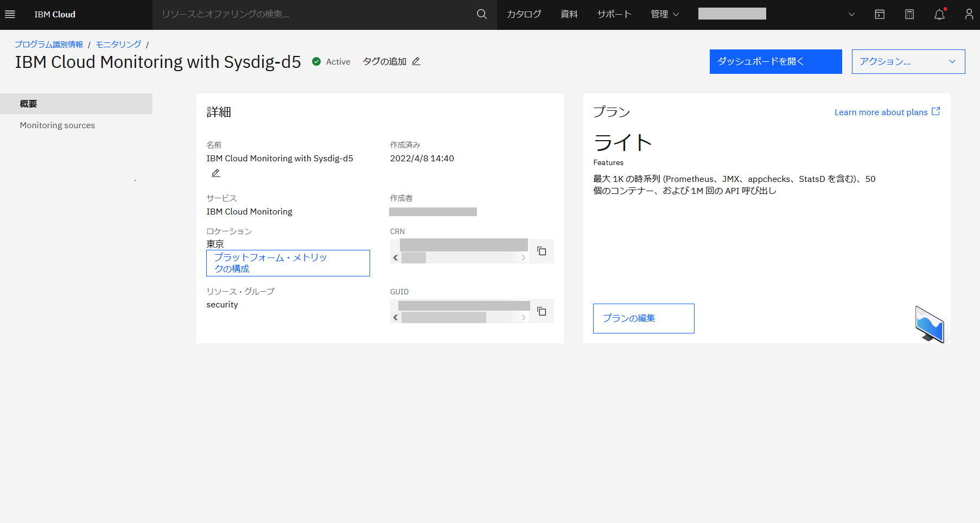Copy the GUID value

click(542, 311)
